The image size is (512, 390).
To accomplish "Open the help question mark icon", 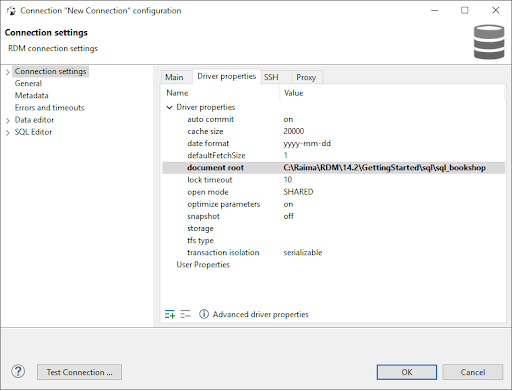I will click(x=18, y=371).
